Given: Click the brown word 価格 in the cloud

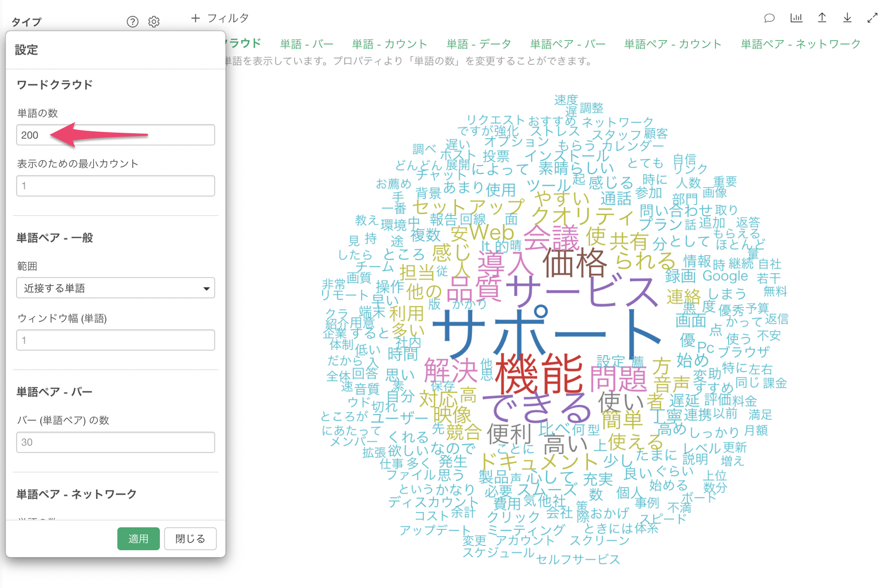Looking at the screenshot, I should (x=574, y=263).
